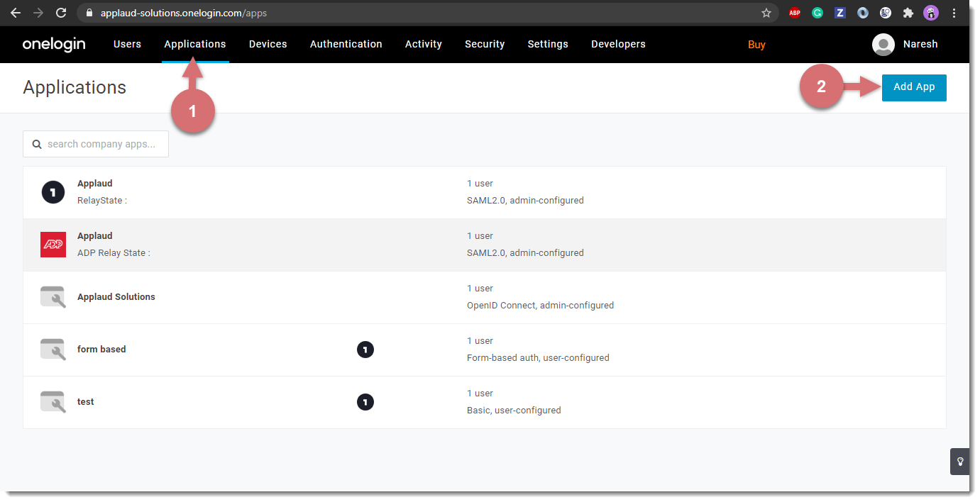The height and width of the screenshot is (502, 980).
Task: Open the blue Z extension icon
Action: click(840, 13)
